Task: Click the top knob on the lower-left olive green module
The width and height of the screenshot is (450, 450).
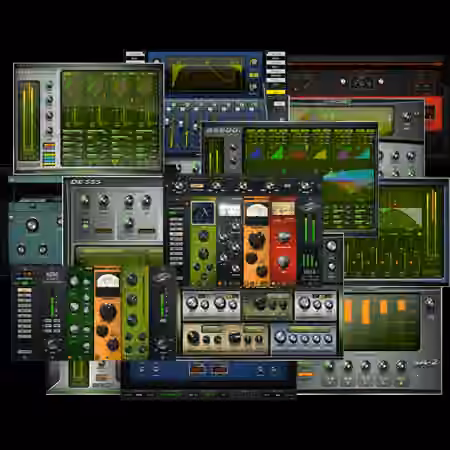Action: pos(132,279)
